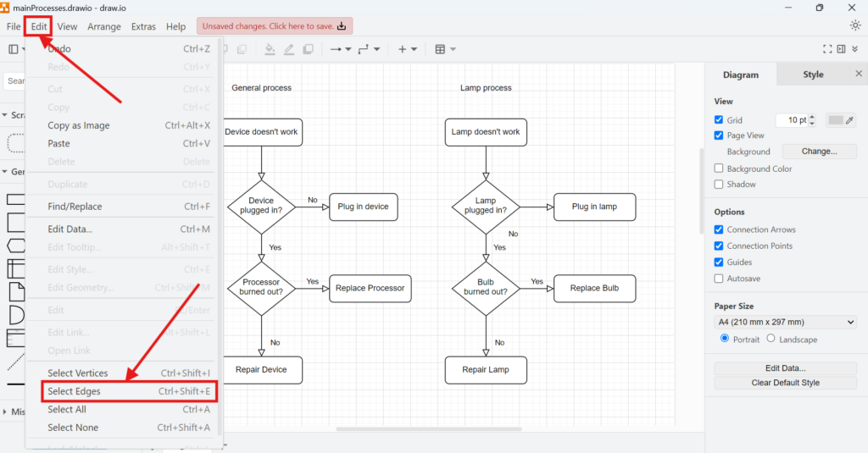868x453 pixels.
Task: Select the Landscape radio button
Action: [771, 339]
